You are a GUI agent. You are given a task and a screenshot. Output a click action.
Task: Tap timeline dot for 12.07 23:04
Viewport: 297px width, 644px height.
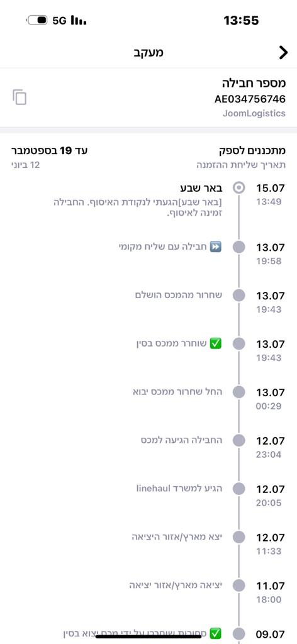point(238,441)
